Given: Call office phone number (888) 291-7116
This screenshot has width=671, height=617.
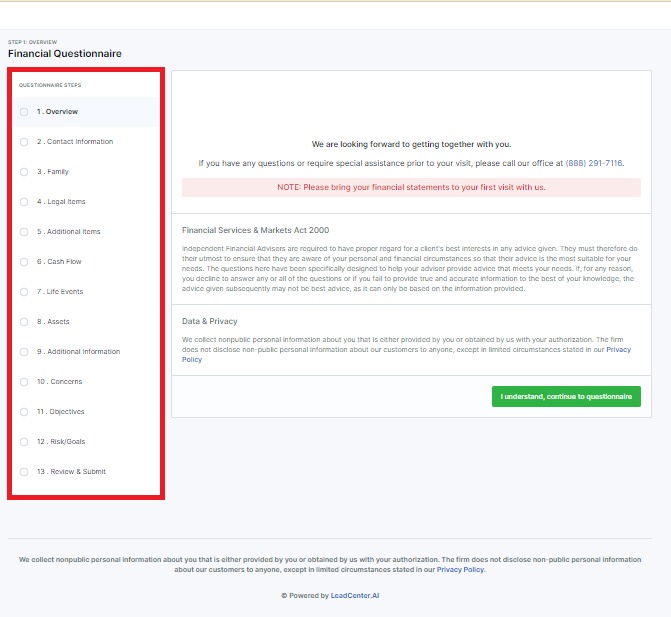Looking at the screenshot, I should pos(594,163).
